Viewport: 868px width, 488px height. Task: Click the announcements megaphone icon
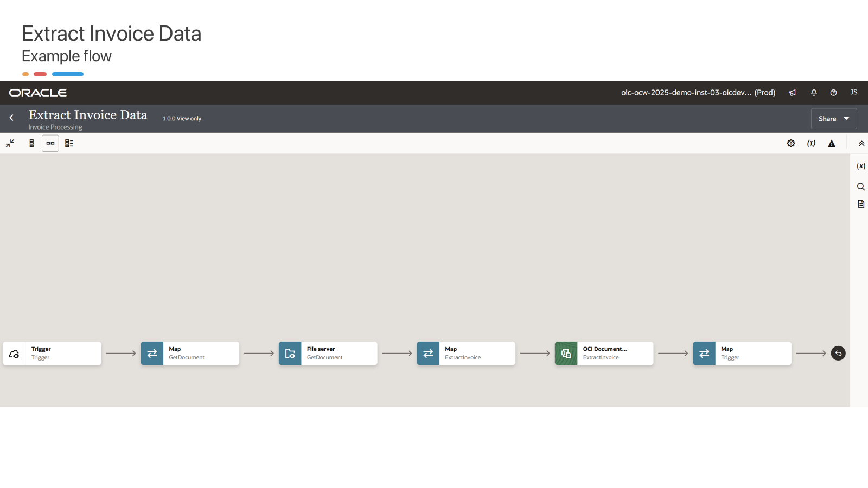click(792, 92)
